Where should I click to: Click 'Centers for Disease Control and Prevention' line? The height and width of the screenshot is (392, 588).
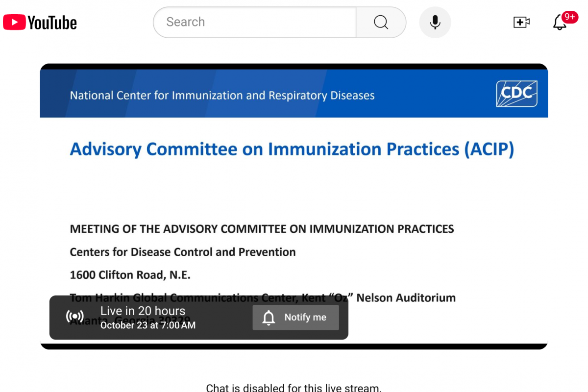click(183, 252)
